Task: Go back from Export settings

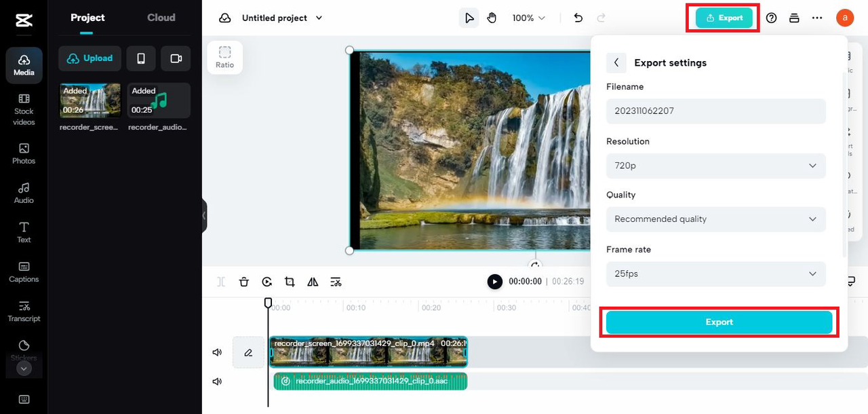Action: pyautogui.click(x=616, y=62)
